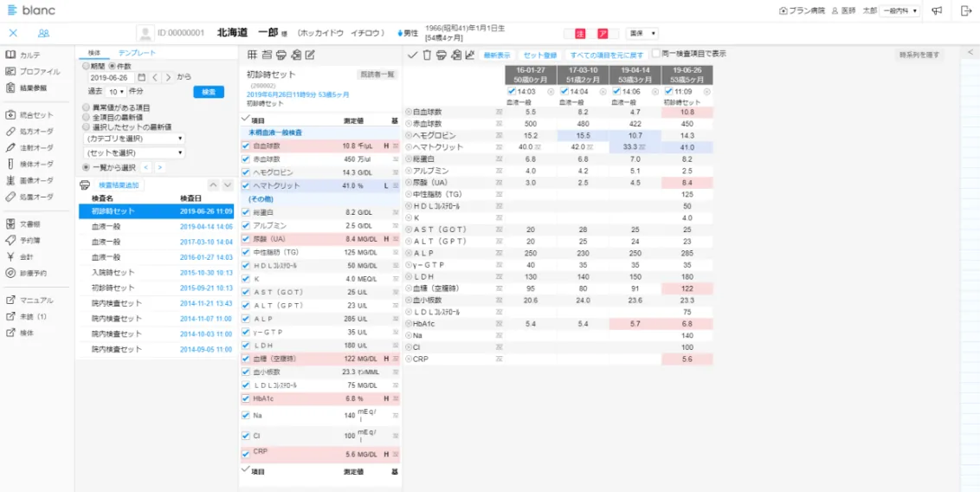Click table grid icon in middle toolbar
The image size is (980, 492).
[x=252, y=55]
